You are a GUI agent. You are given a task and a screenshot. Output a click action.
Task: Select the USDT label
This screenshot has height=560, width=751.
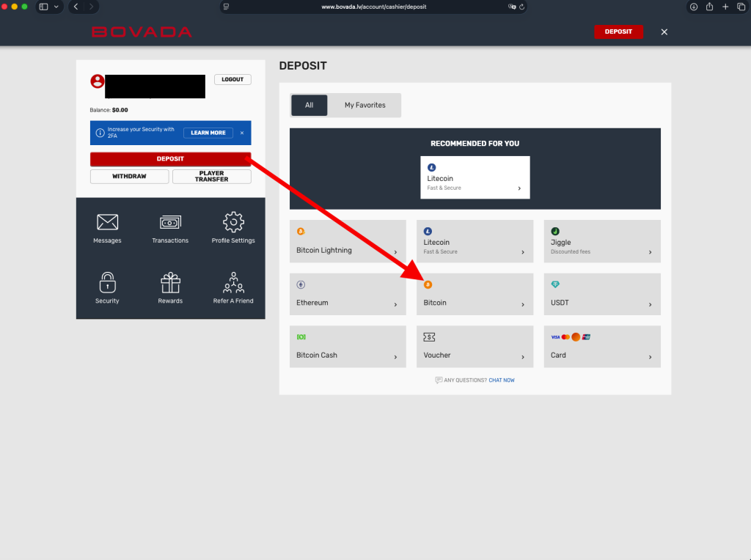pos(560,303)
